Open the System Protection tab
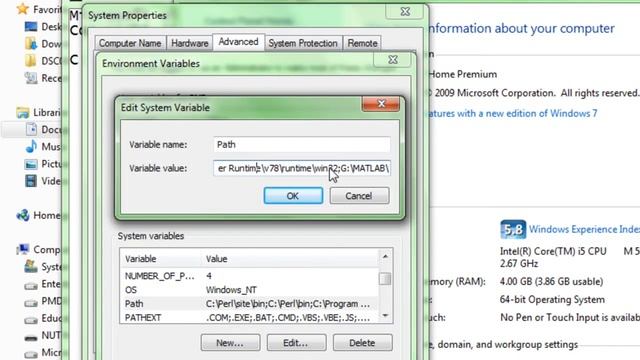 [303, 43]
